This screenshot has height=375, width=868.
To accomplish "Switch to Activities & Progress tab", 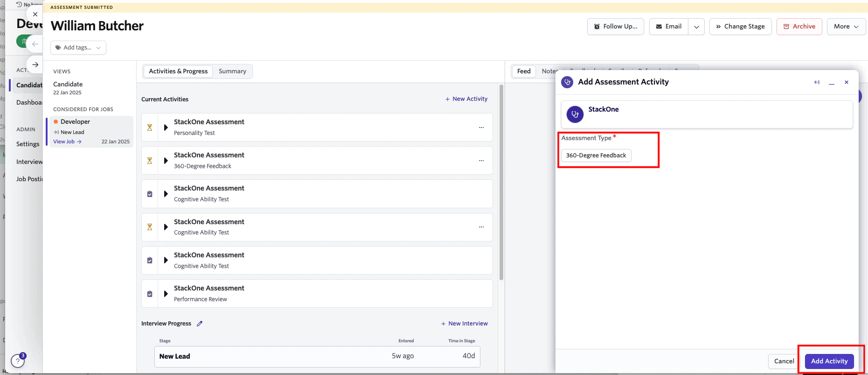I will [178, 71].
